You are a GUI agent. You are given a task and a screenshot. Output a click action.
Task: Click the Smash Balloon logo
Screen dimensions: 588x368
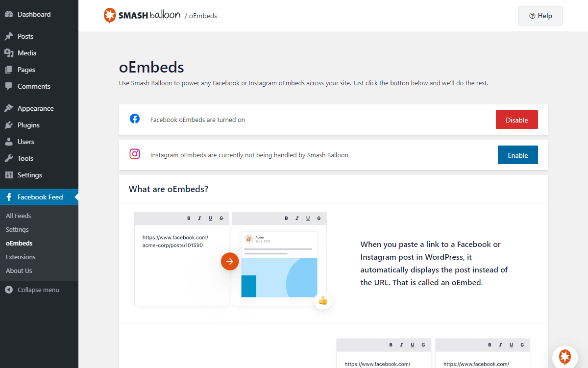pos(142,16)
